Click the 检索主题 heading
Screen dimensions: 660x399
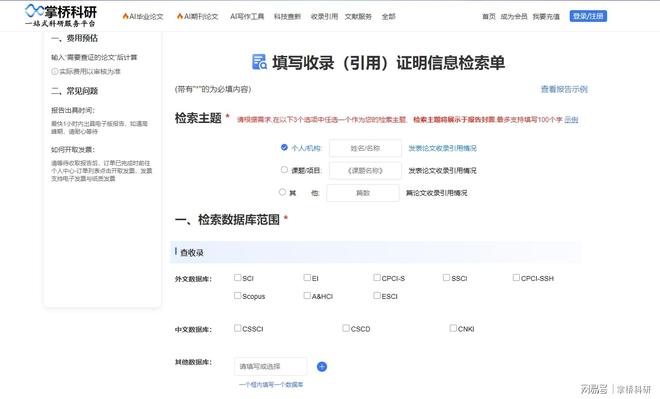click(x=198, y=118)
